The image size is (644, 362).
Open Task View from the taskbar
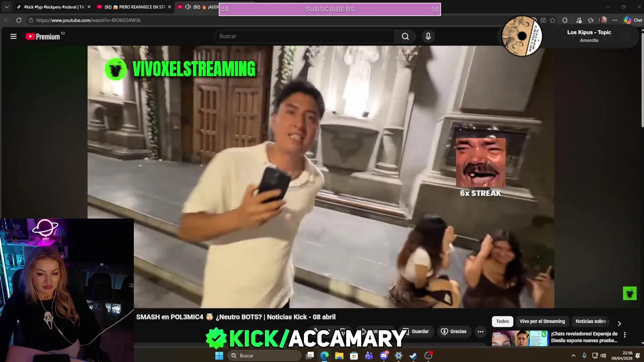click(310, 355)
